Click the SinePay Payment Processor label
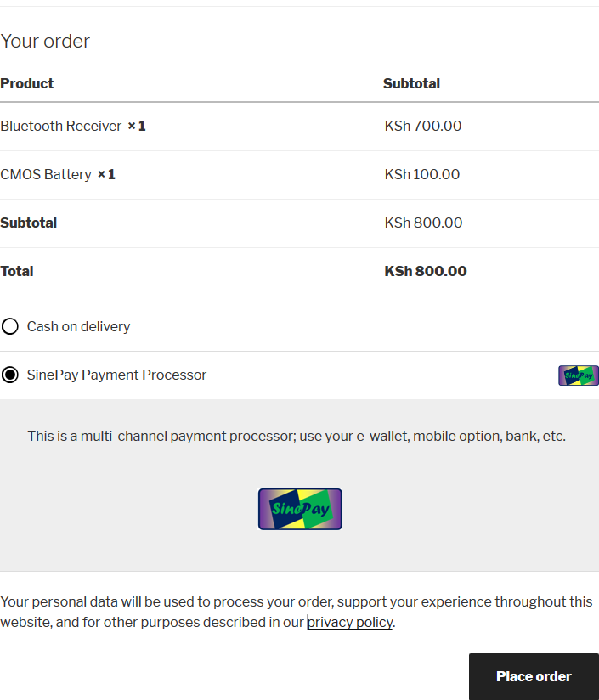This screenshot has height=700, width=599. point(117,375)
